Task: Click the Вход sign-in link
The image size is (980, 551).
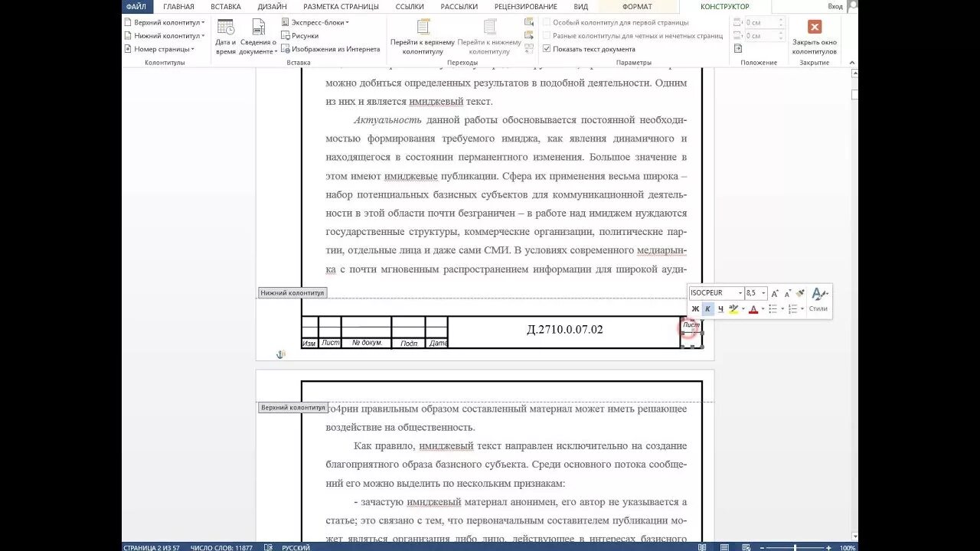Action: [x=835, y=7]
